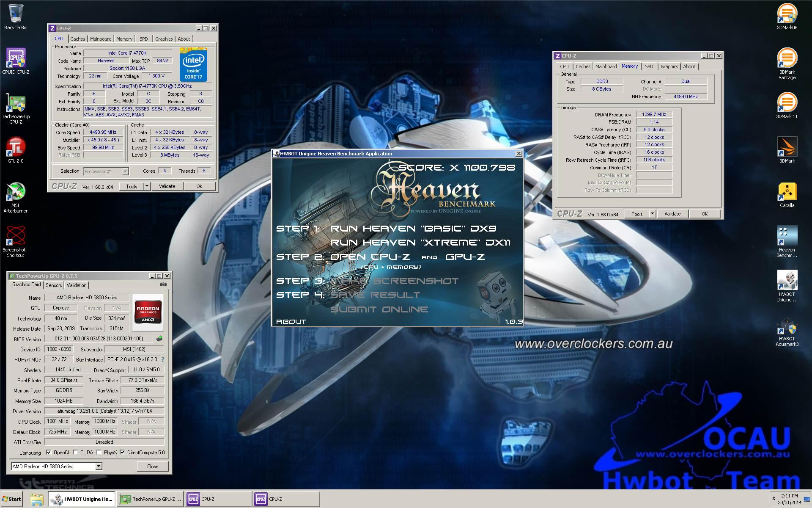Switch to HWBOT Unigine taskbar button
Viewport: 812px width, 508px height.
pos(82,499)
